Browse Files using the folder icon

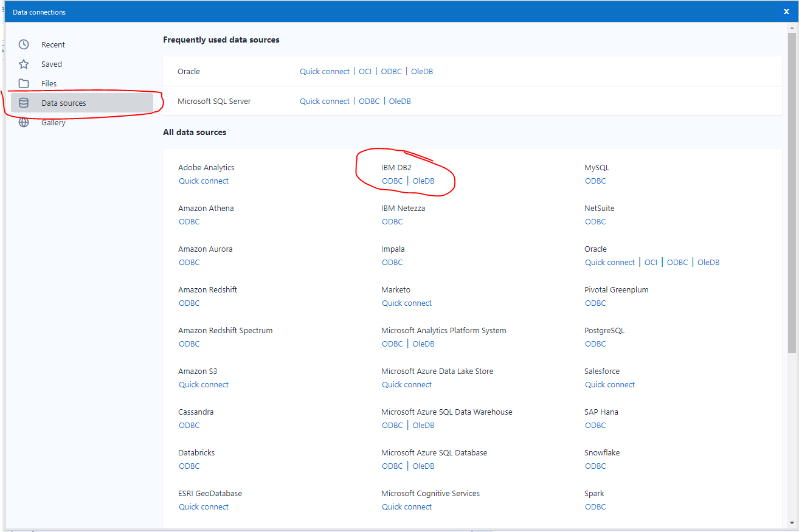pos(23,83)
